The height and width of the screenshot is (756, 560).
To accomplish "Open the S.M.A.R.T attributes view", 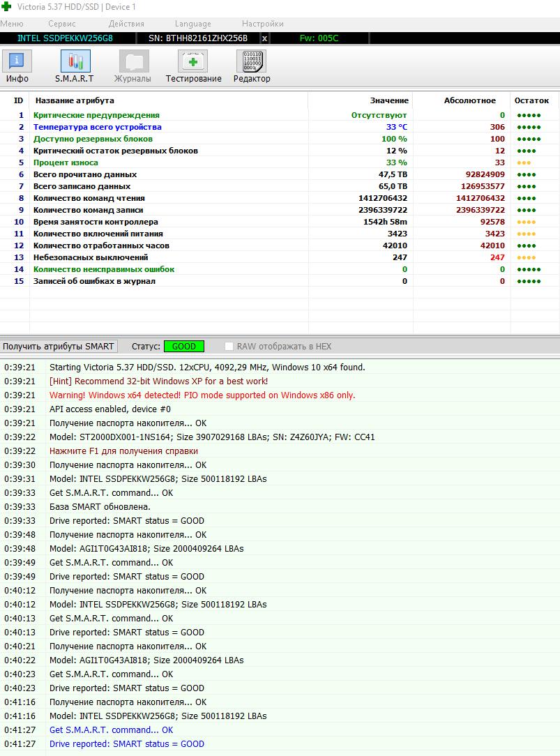I will click(x=75, y=66).
